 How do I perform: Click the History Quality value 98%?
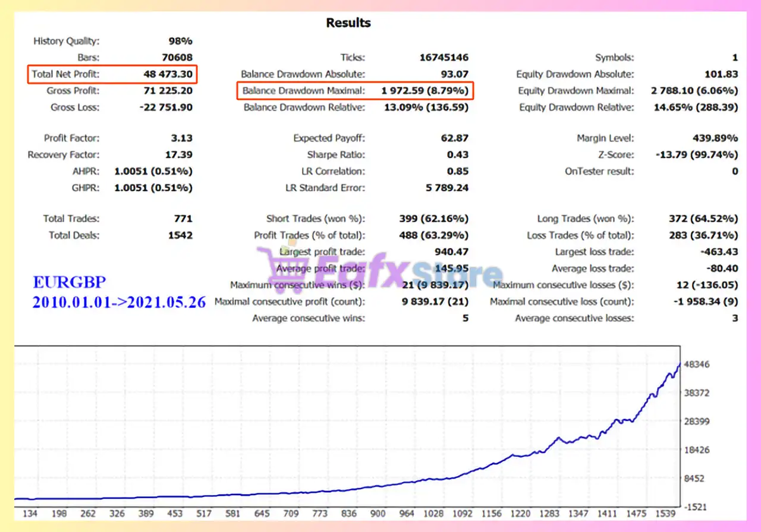[x=180, y=41]
